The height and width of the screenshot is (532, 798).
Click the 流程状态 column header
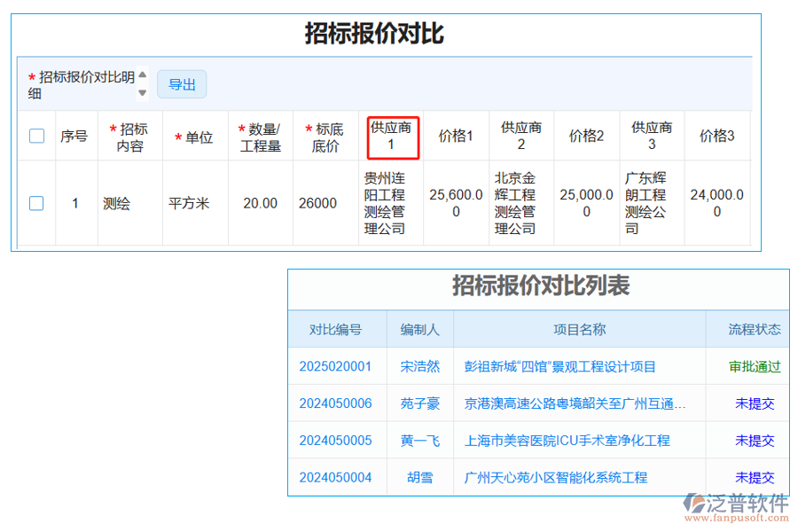(755, 328)
